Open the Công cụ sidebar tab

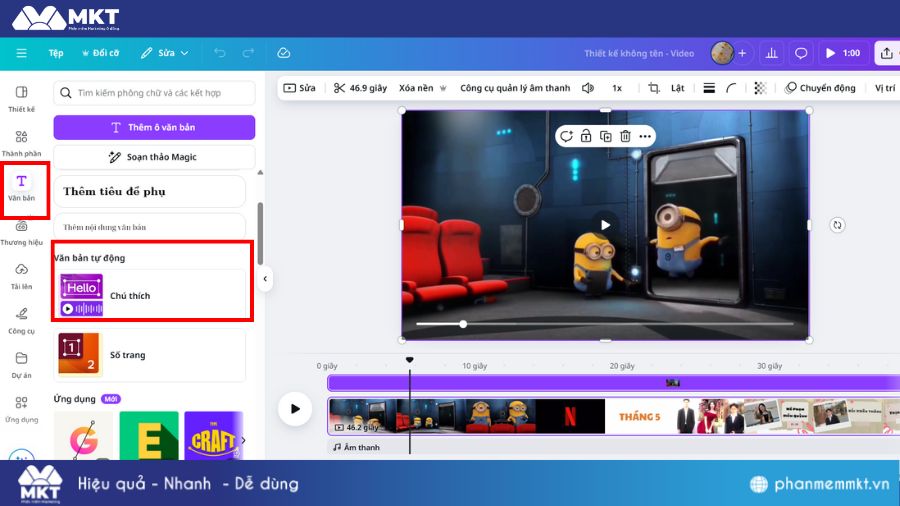[21, 320]
